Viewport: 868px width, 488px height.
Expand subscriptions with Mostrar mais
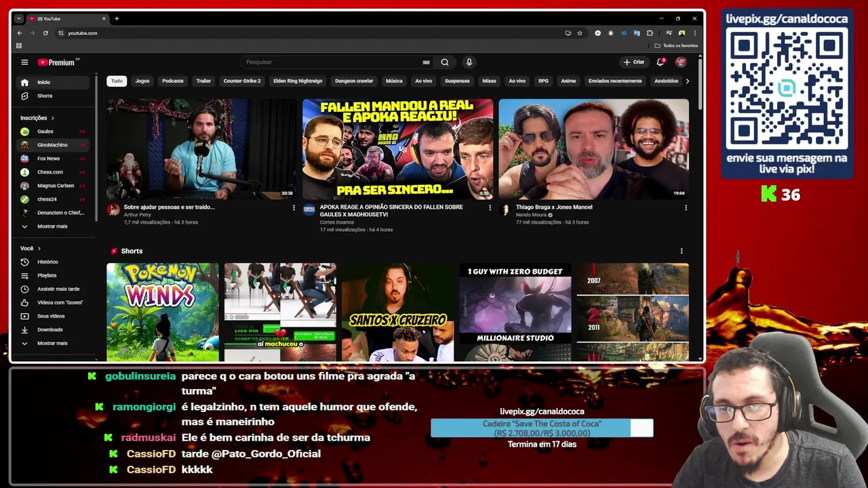[53, 226]
